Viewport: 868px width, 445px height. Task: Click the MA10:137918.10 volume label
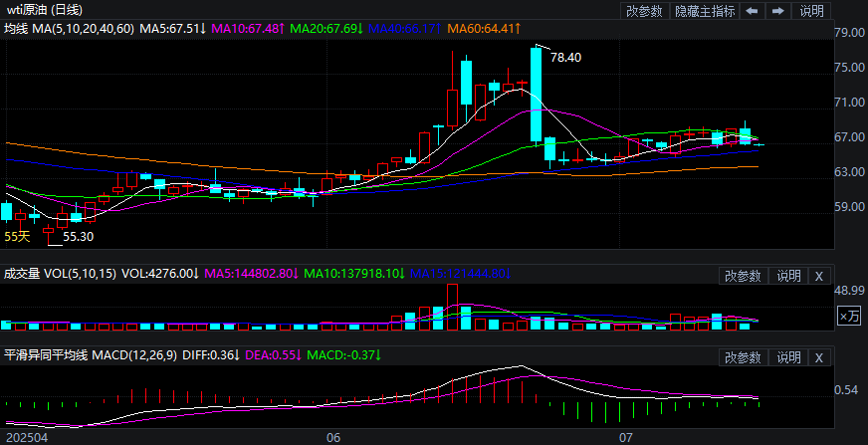click(x=354, y=274)
